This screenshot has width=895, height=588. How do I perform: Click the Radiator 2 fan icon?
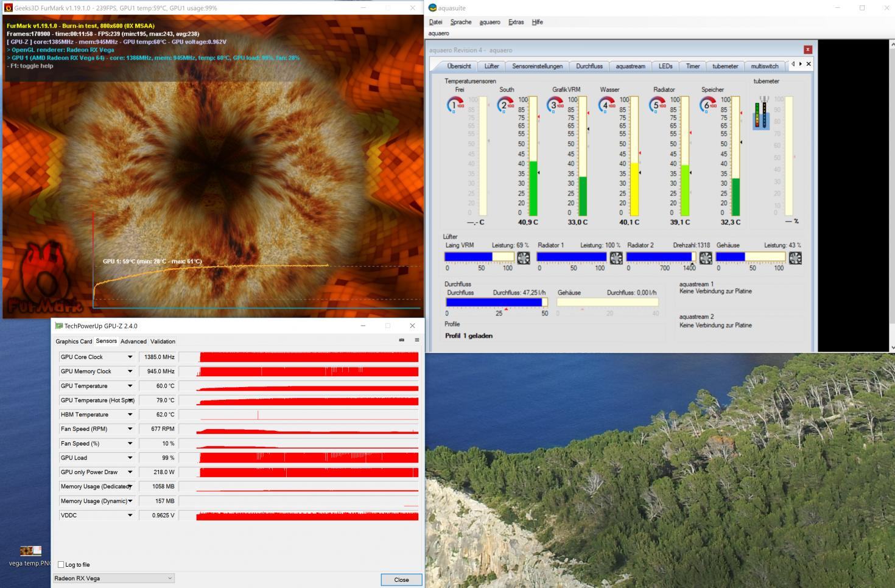click(706, 258)
